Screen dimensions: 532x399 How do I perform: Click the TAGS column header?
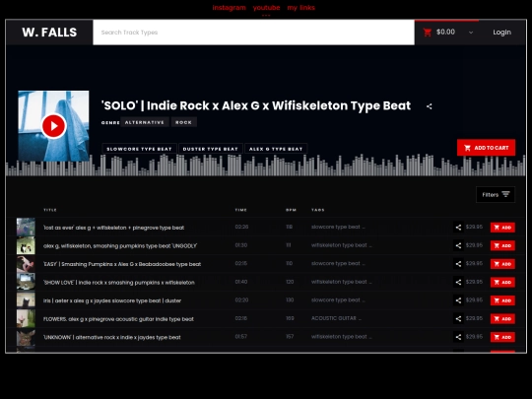(318, 210)
